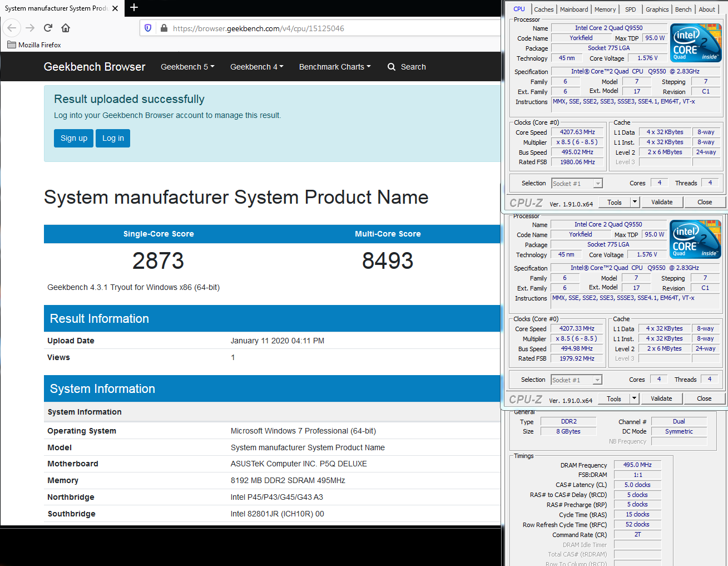Click Operating System Windows 7 Professional value
The height and width of the screenshot is (566, 728).
(x=304, y=431)
